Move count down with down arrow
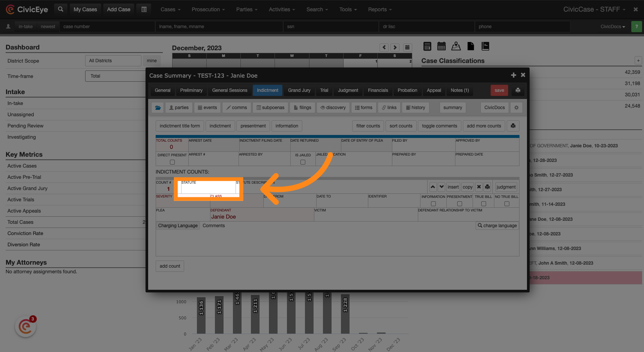This screenshot has height=352, width=644. (441, 187)
